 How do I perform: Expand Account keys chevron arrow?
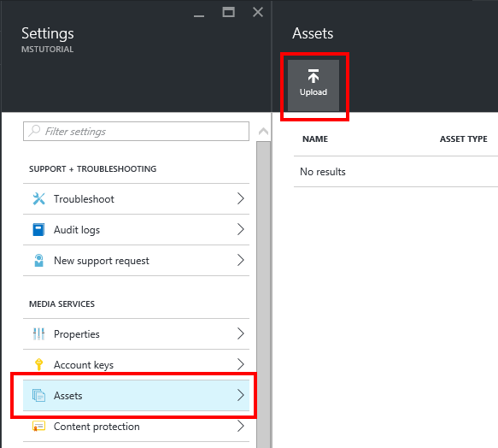[241, 364]
